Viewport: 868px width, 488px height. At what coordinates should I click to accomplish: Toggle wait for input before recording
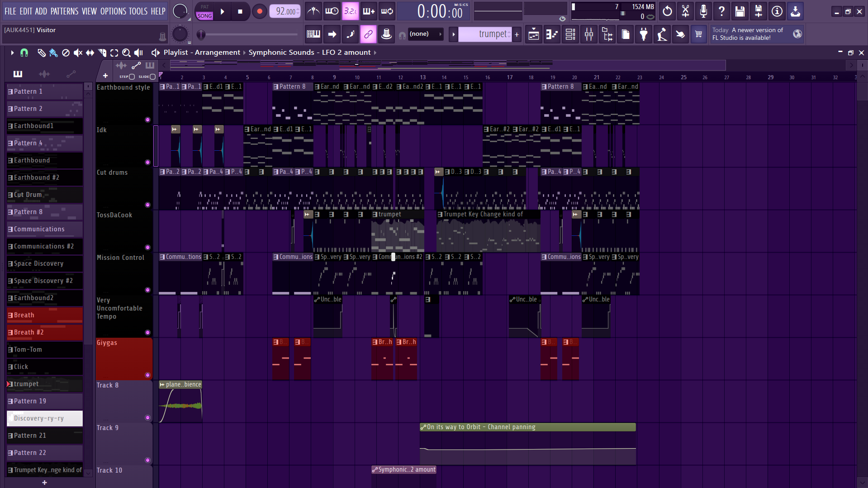tap(332, 11)
